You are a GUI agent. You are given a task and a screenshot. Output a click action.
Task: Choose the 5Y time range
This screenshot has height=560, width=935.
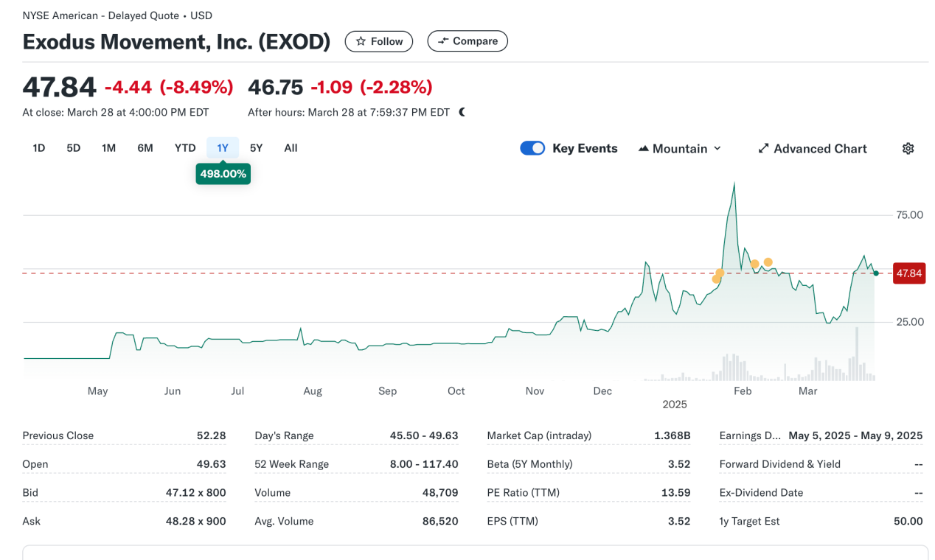tap(256, 148)
